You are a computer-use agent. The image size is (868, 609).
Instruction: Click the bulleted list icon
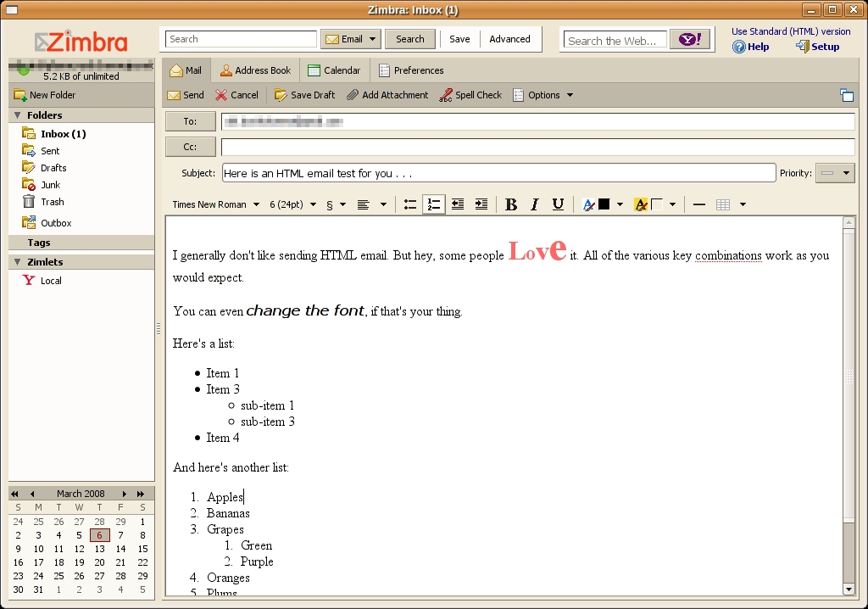coord(410,204)
